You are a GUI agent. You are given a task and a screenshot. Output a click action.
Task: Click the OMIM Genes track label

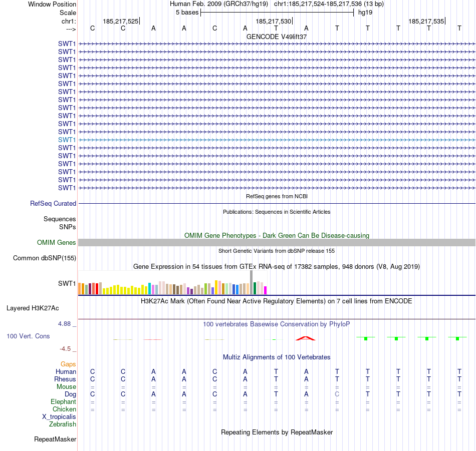point(56,243)
